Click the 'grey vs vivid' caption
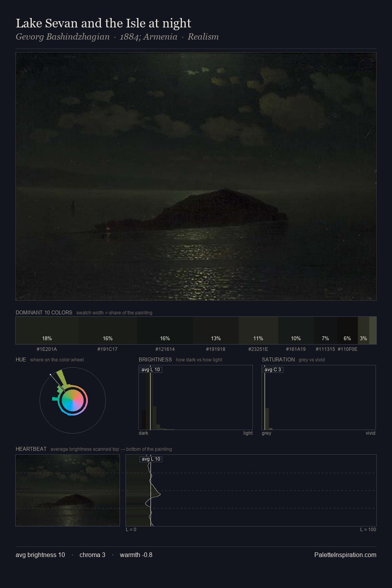The height and width of the screenshot is (588, 392). 312,360
